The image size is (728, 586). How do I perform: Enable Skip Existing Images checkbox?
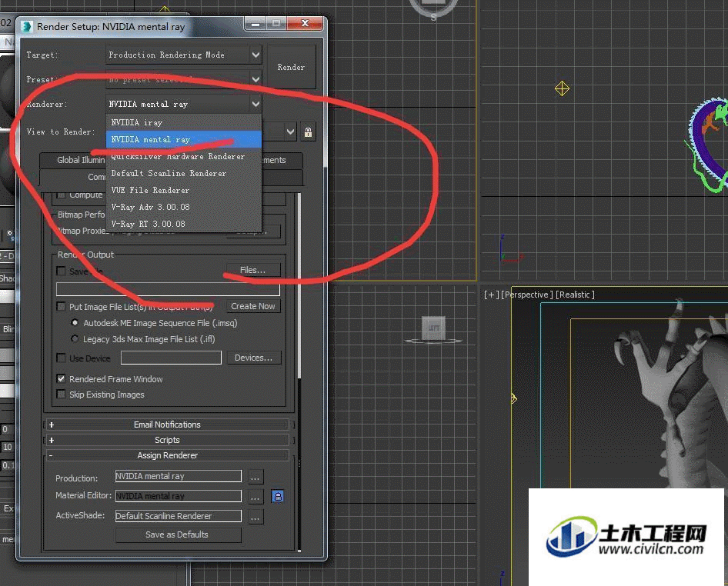pos(61,394)
